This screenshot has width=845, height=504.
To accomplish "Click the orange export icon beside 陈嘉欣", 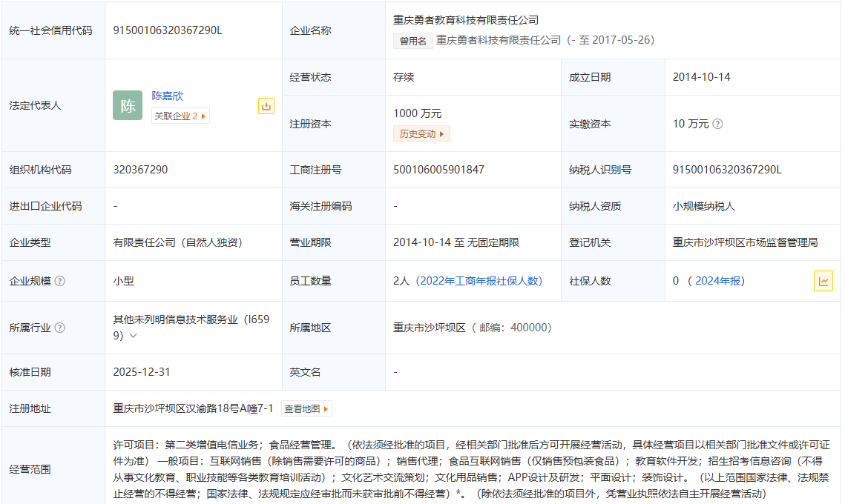I will point(266,106).
